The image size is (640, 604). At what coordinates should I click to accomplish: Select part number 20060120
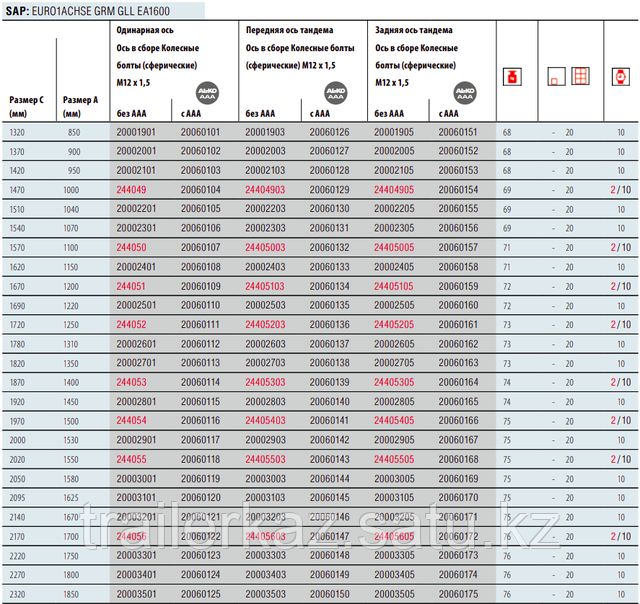click(x=200, y=497)
